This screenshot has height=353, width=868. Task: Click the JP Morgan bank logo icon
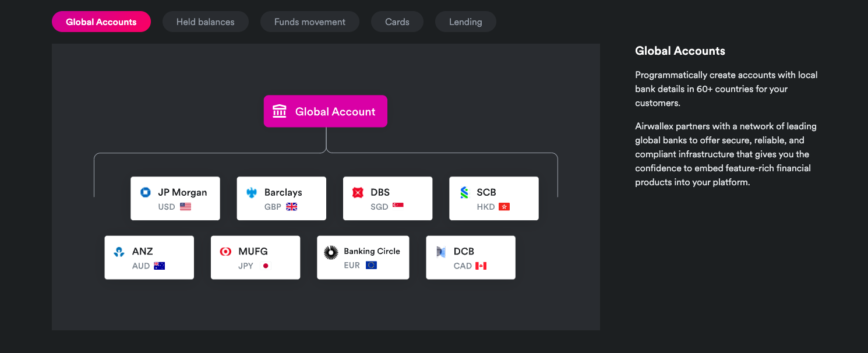click(x=146, y=192)
